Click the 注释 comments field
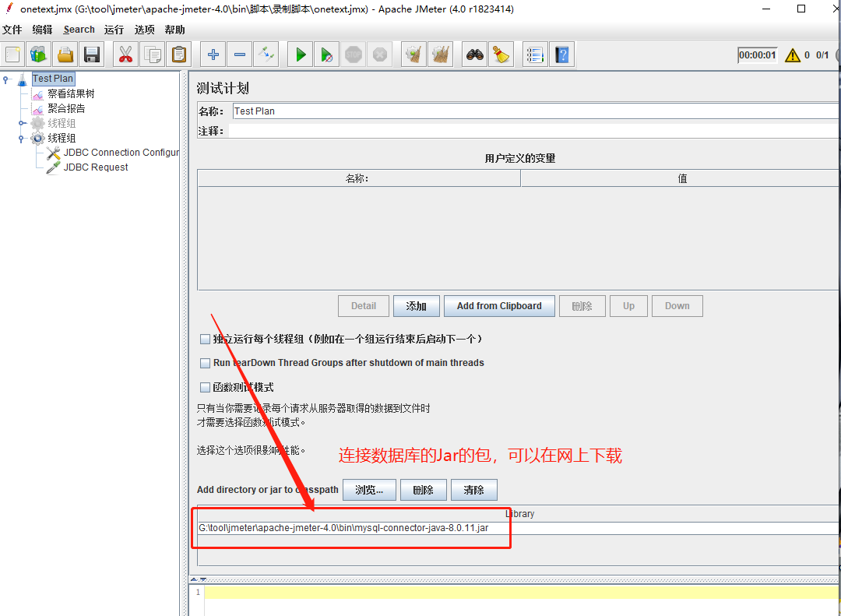 tap(533, 131)
